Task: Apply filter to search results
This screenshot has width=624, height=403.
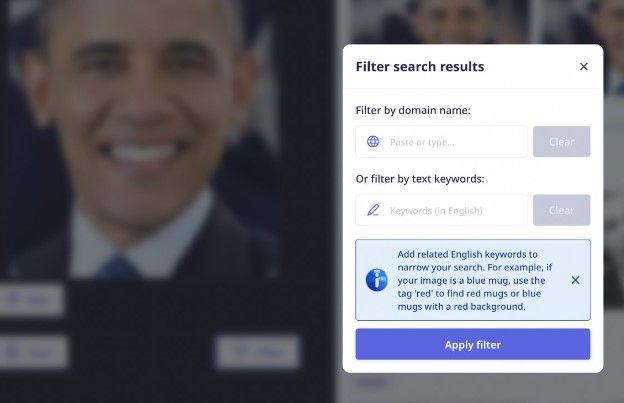Action: tap(473, 344)
